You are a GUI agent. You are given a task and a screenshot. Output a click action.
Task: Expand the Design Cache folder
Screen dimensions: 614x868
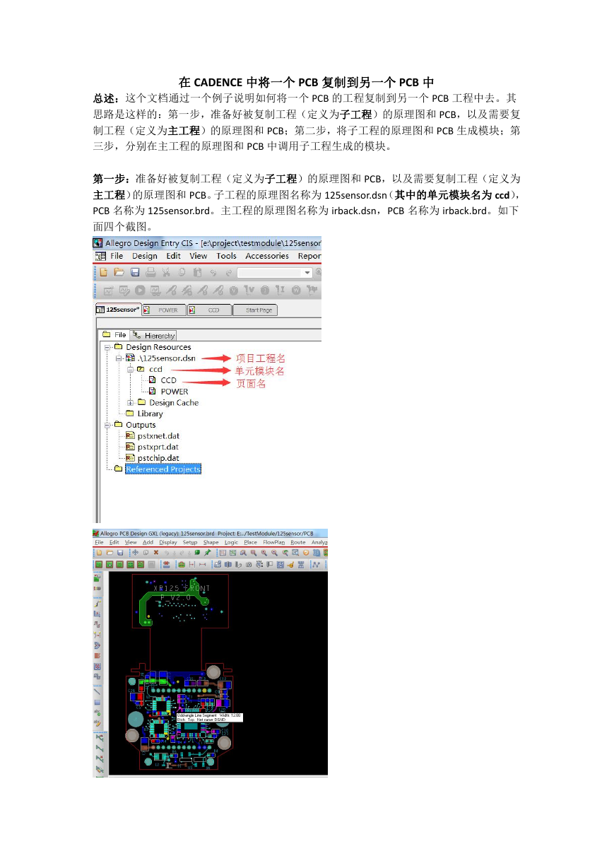coord(130,402)
